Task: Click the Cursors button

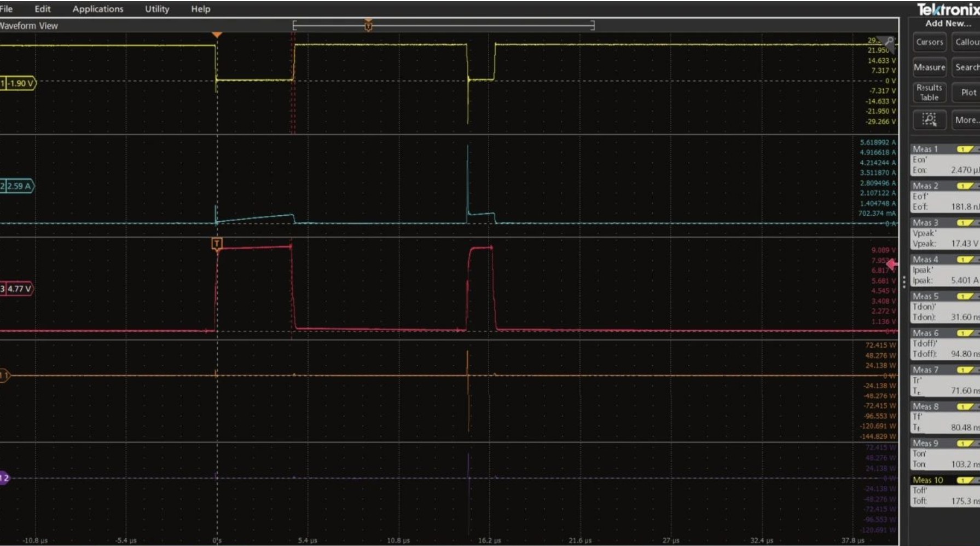Action: pos(929,42)
